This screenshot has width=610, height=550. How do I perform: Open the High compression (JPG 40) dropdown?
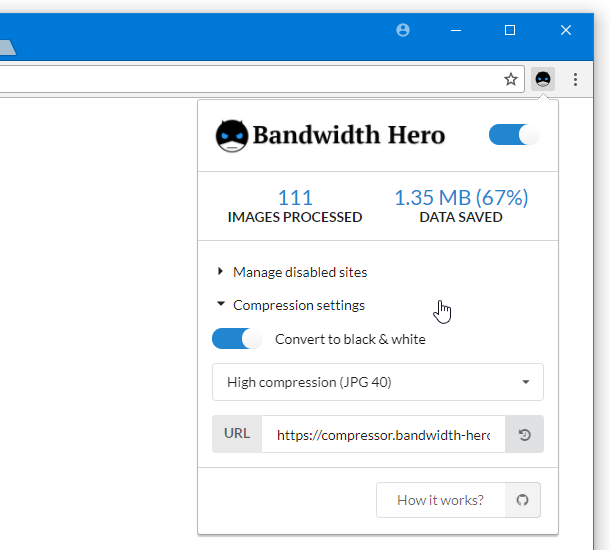tap(378, 382)
